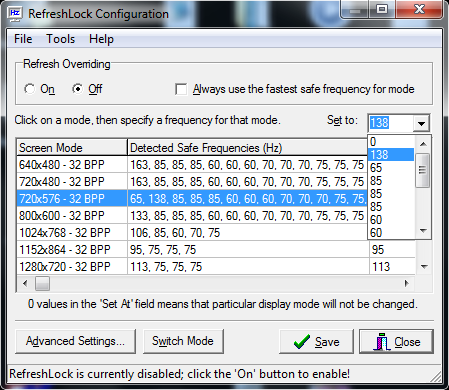This screenshot has width=449, height=390.
Task: Choose highlighted 138 in dropdown list
Action: pos(391,155)
